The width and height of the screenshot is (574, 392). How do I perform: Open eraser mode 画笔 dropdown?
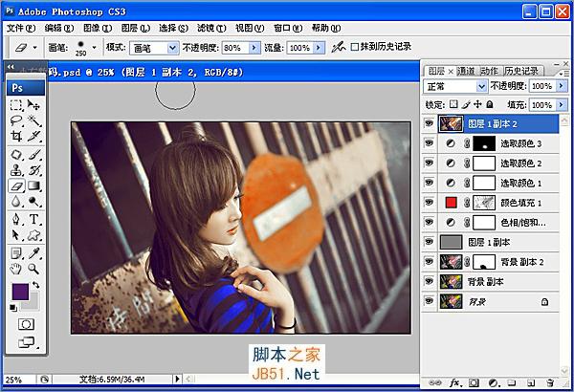172,48
